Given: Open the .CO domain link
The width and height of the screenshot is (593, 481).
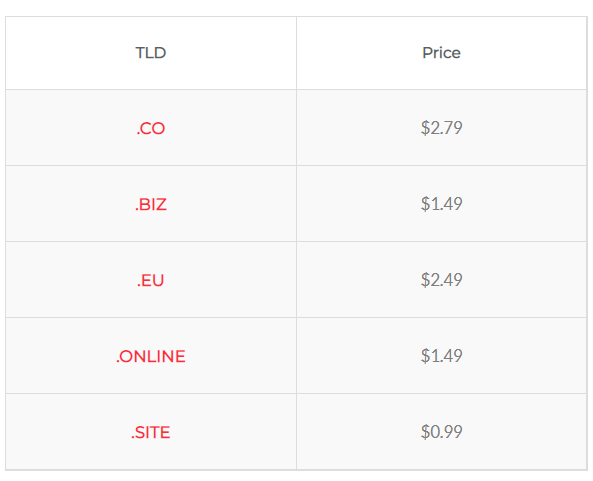Looking at the screenshot, I should [x=151, y=129].
